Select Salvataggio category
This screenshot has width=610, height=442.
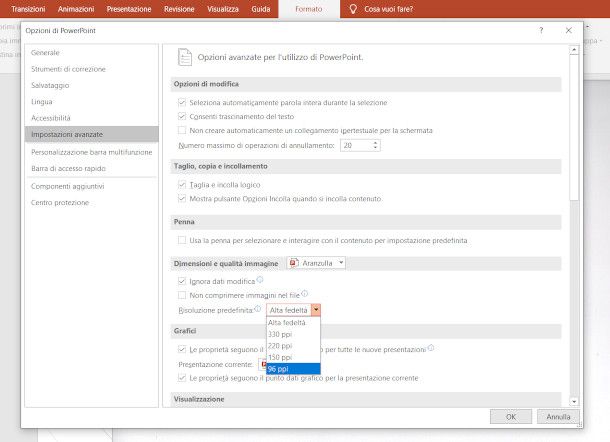coord(92,85)
